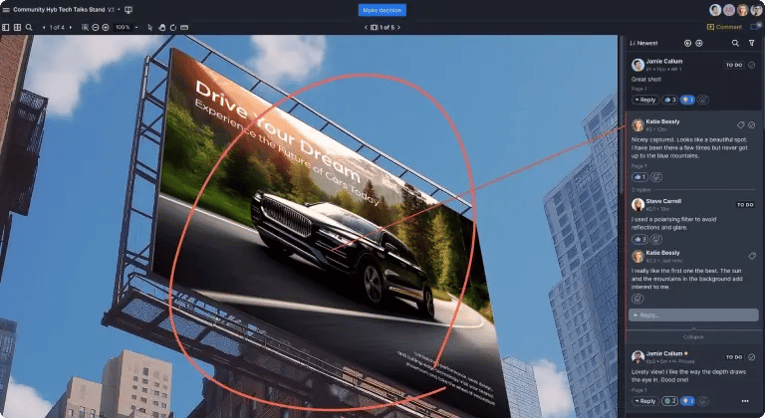Viewport: 765px width, 418px height.
Task: Select the pointer arrow tool
Action: click(150, 27)
